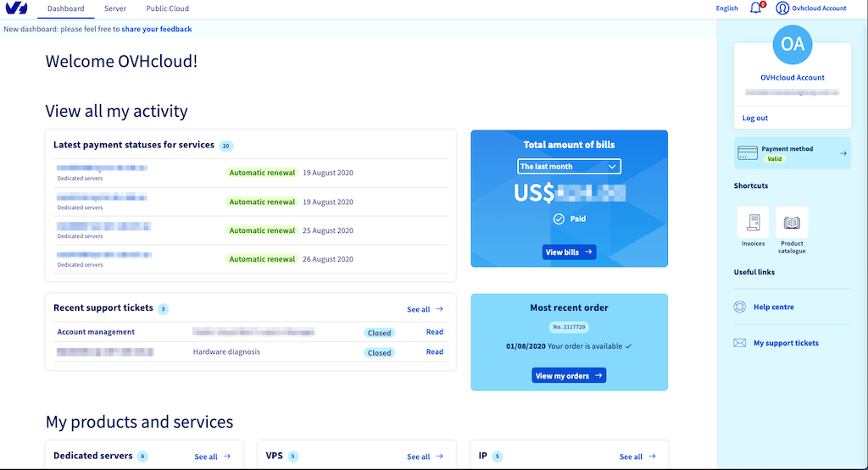The width and height of the screenshot is (868, 470).
Task: Click the Closed status of Hardware diagnosis ticket
Action: click(x=379, y=353)
